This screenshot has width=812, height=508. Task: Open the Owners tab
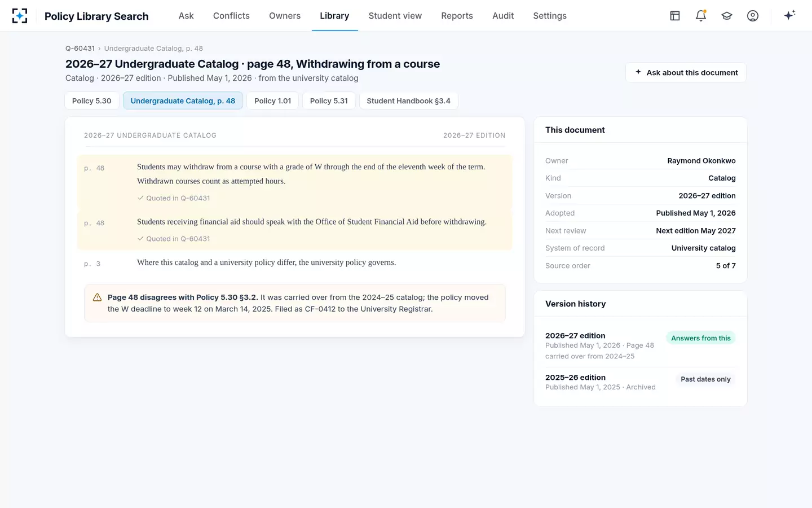[285, 16]
